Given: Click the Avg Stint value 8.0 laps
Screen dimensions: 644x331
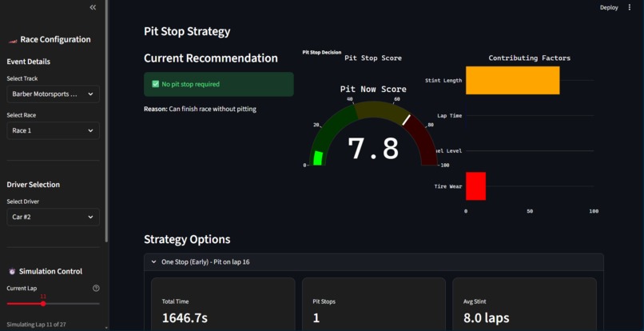Looking at the screenshot, I should [x=486, y=318].
